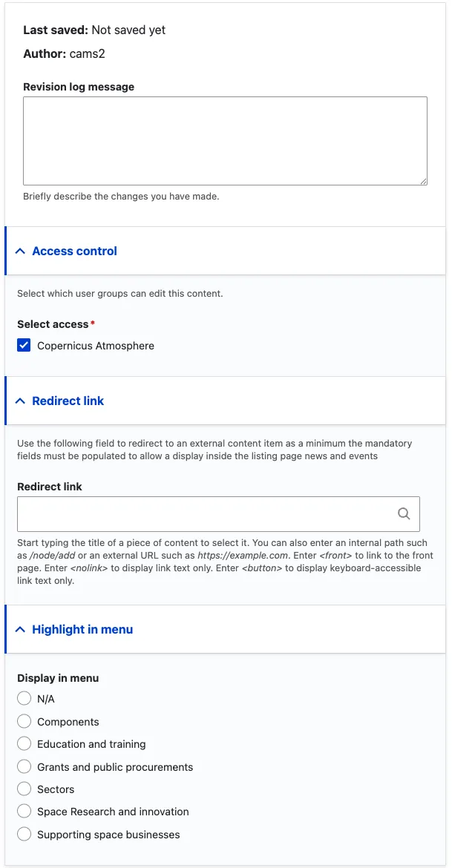Viewport: 452px width, 868px height.
Task: Choose the Components radio button
Action: pyautogui.click(x=24, y=721)
